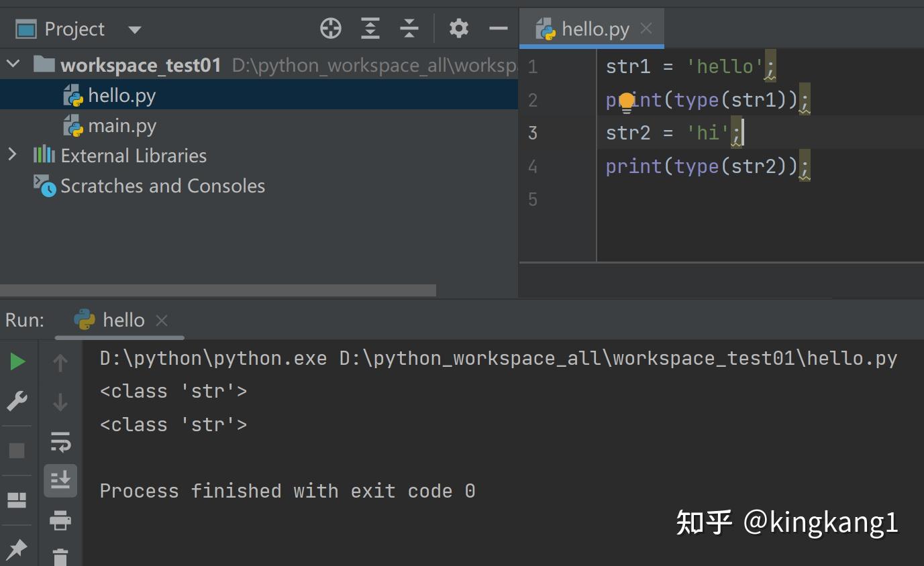
Task: Clear the console output with trash icon
Action: click(x=60, y=557)
